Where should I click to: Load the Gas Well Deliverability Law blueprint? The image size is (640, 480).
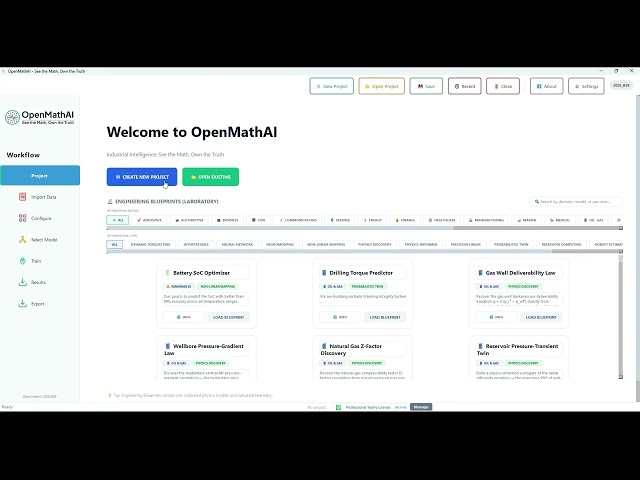point(541,317)
